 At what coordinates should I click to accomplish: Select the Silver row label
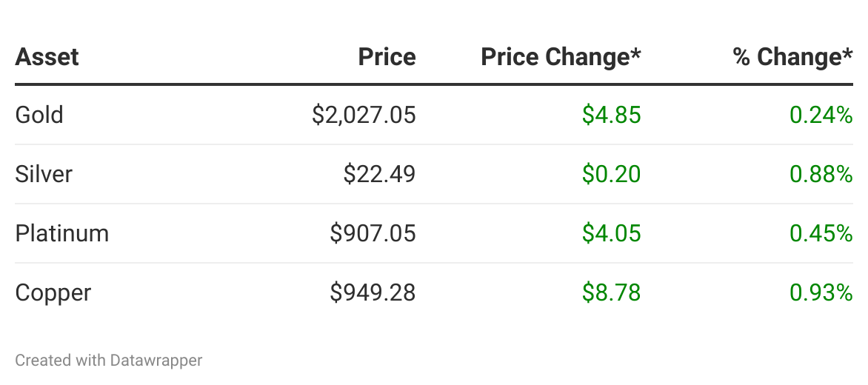pos(44,174)
